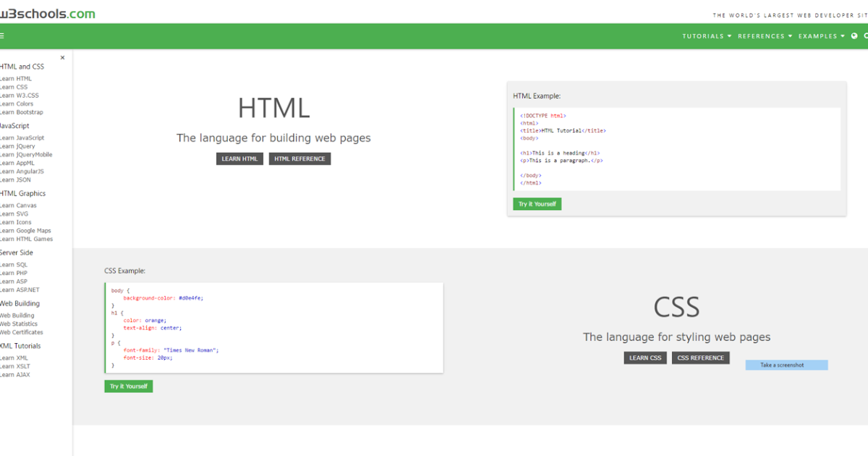Screen dimensions: 868x456
Task: Click the LEARN CSS button
Action: tap(645, 357)
